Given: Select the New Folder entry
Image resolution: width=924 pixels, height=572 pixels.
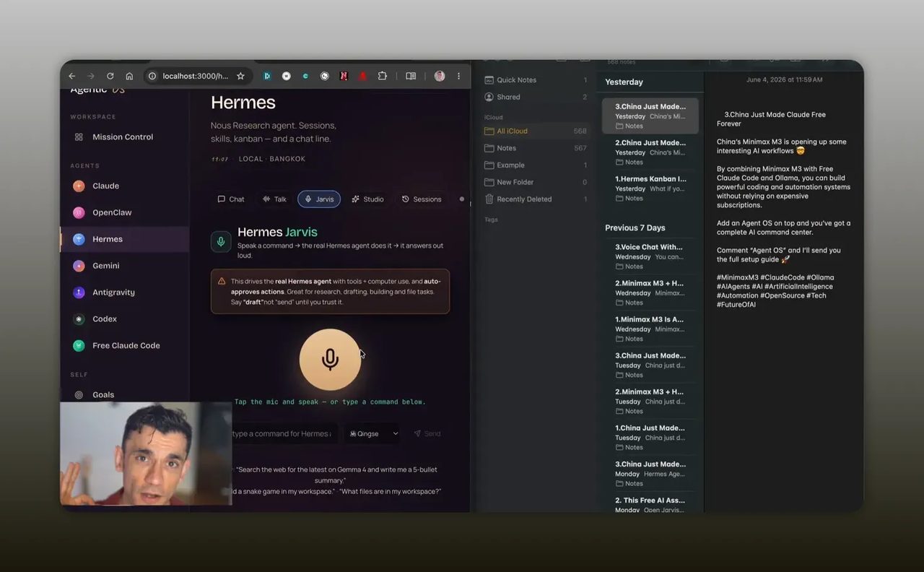Looking at the screenshot, I should pyautogui.click(x=536, y=182).
